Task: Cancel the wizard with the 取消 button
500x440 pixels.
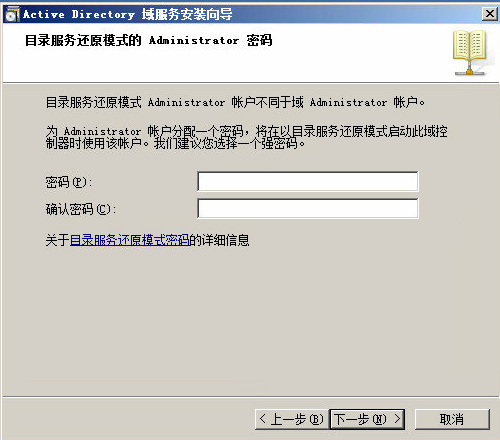Action: point(452,419)
